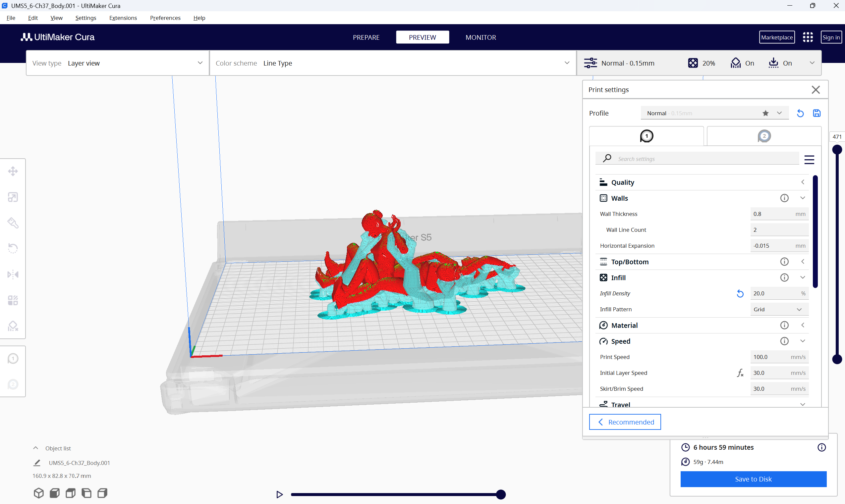Select the Scale tool in left toolbar
This screenshot has width=845, height=504.
[13, 197]
